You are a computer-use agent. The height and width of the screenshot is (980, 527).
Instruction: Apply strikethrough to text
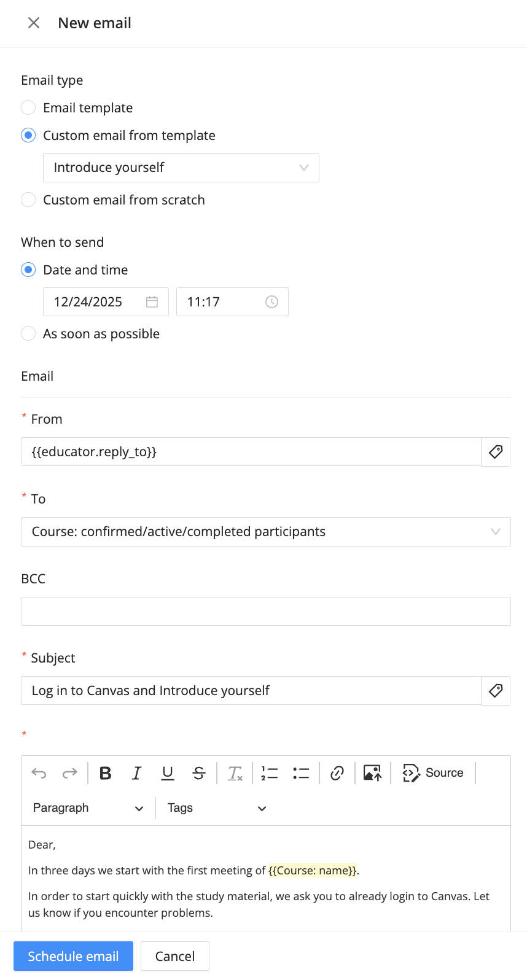click(199, 773)
